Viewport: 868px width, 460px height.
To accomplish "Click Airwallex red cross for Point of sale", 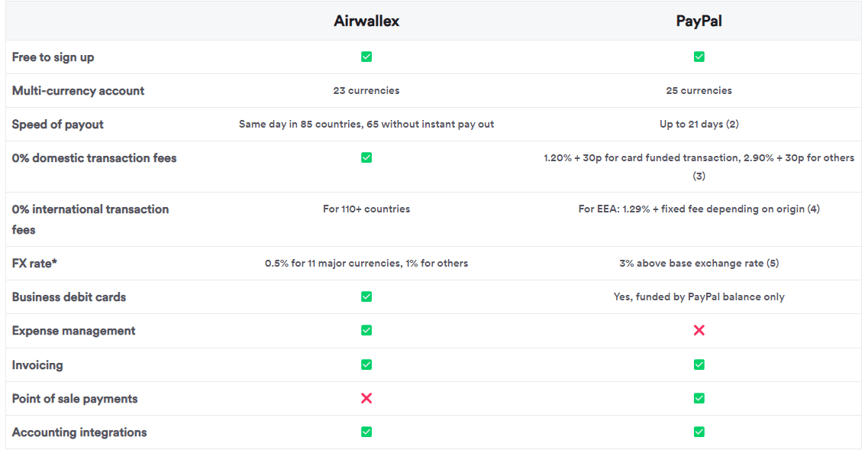I will [x=366, y=398].
